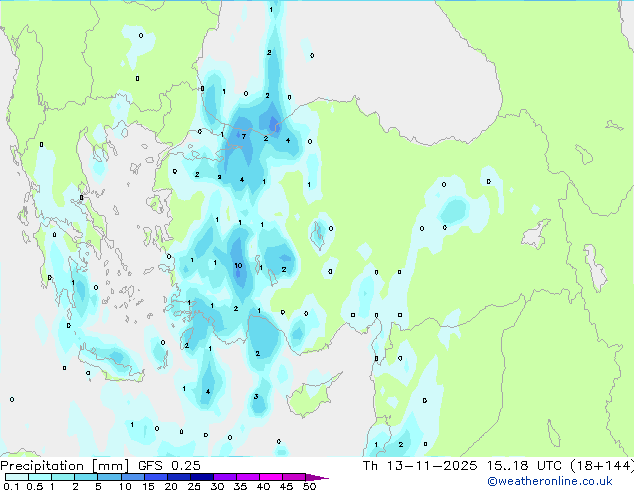This screenshot has height=490, width=634.
Task: Click the '25' legend scale label
Action: pos(194,486)
